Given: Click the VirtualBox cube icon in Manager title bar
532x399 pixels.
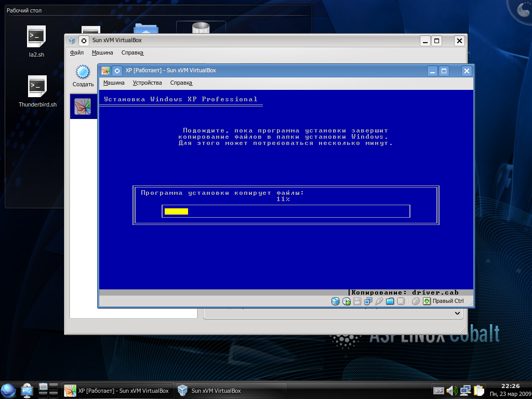Looking at the screenshot, I should (x=72, y=41).
